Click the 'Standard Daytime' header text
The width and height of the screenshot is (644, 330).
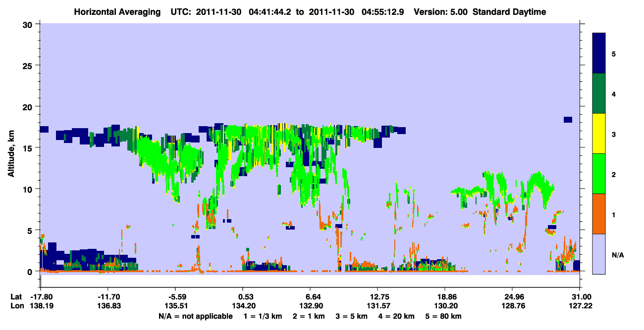[509, 12]
